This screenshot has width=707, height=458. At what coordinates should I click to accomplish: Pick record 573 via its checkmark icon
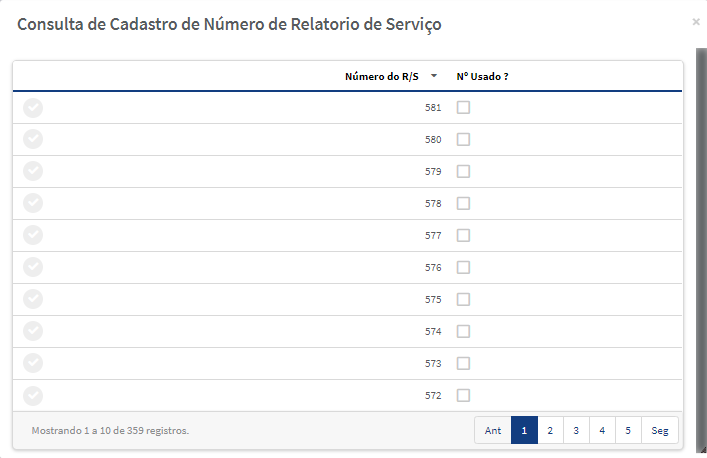33,363
